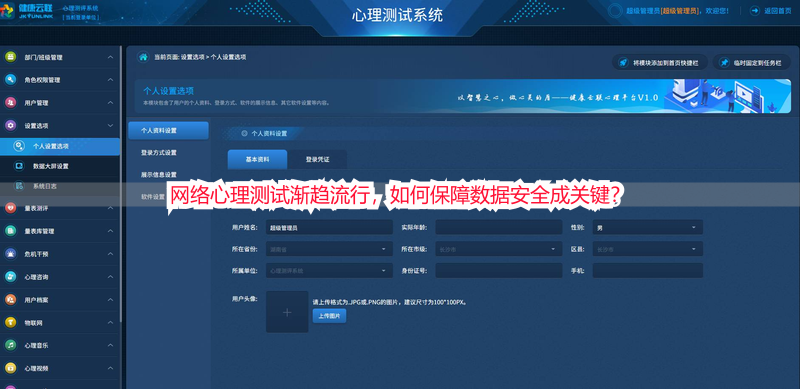Click the administrator avatar circle icon
The height and width of the screenshot is (389, 800).
pos(616,11)
